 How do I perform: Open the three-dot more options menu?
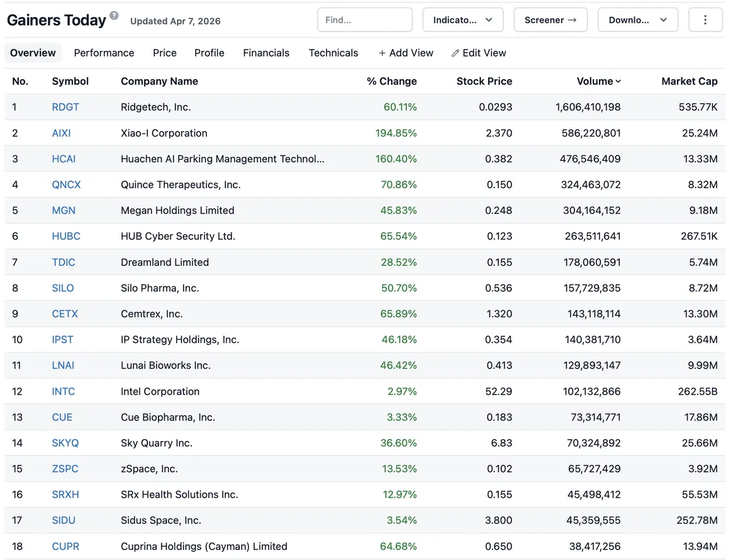[705, 20]
